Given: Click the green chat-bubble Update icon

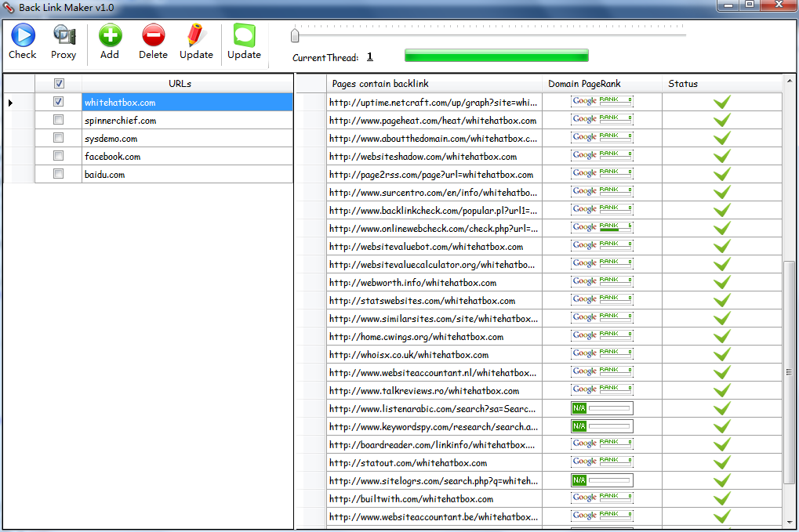Looking at the screenshot, I should click(244, 36).
